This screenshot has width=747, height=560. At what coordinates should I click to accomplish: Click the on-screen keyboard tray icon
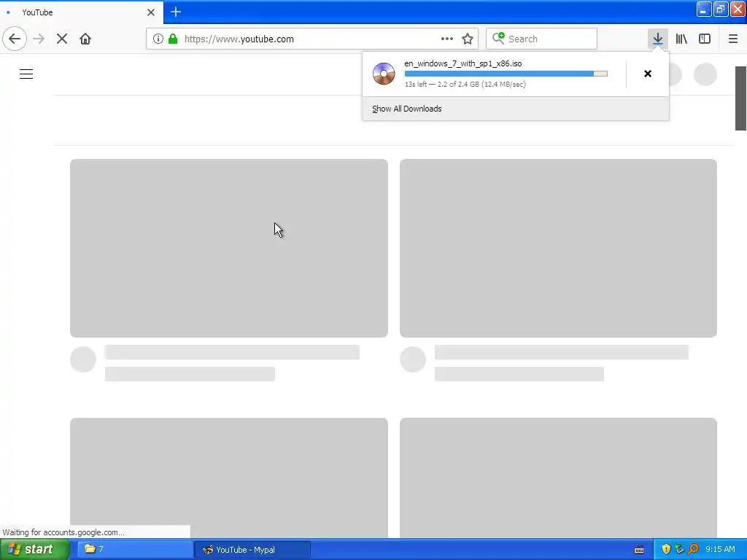(x=639, y=550)
